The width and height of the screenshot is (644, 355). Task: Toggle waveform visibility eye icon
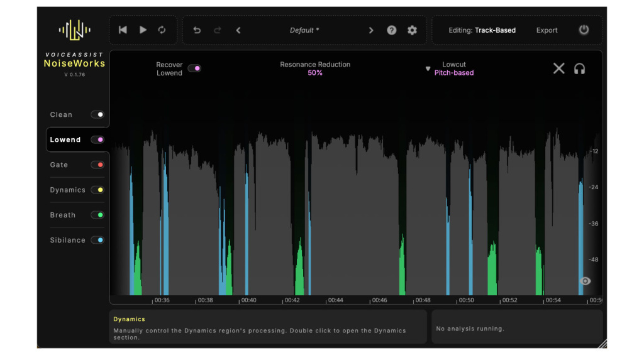pyautogui.click(x=585, y=281)
